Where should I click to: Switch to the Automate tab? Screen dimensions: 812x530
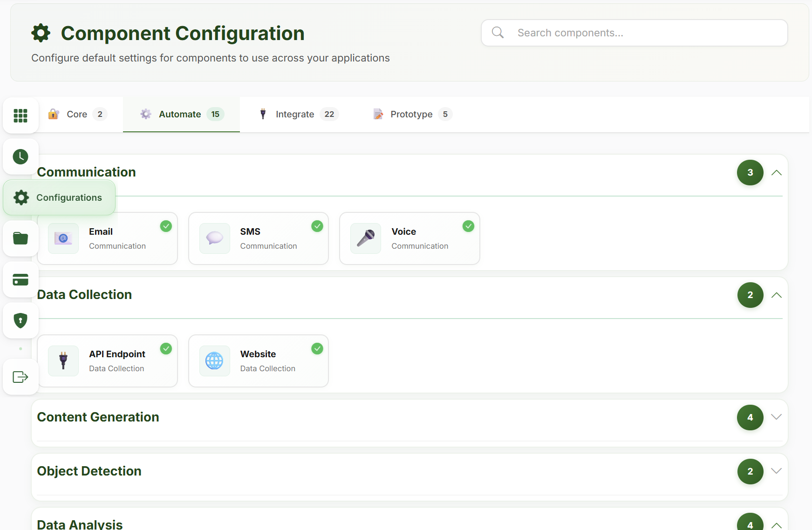click(x=182, y=115)
